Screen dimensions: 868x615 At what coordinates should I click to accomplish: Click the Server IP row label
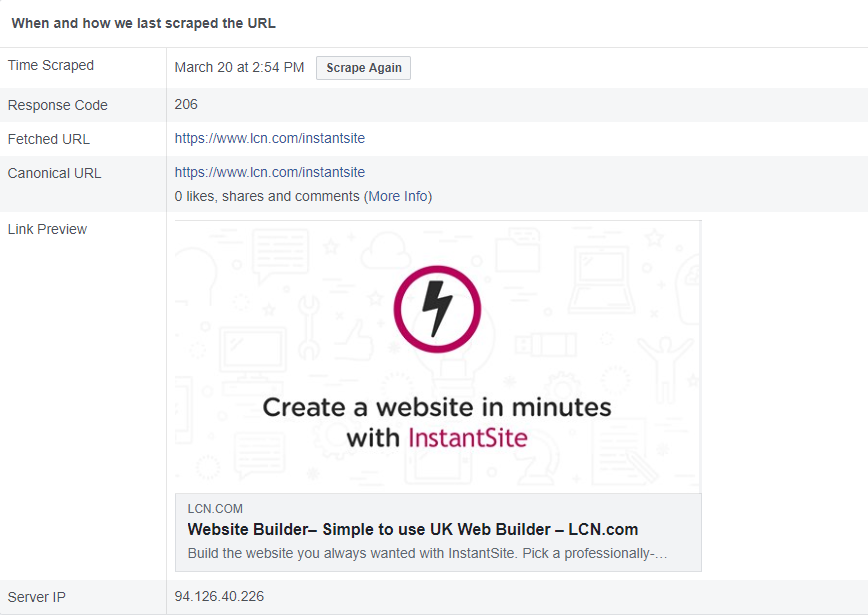pyautogui.click(x=37, y=597)
